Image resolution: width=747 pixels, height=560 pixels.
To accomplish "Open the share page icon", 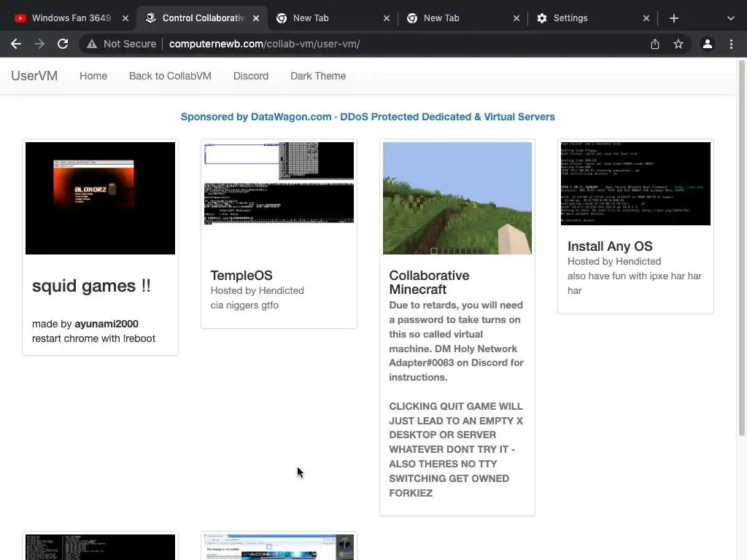I will pyautogui.click(x=655, y=44).
